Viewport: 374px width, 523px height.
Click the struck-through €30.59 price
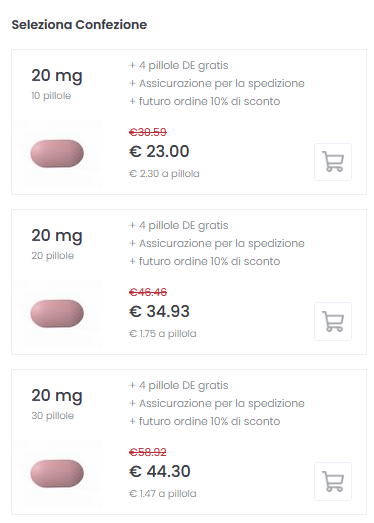click(148, 132)
